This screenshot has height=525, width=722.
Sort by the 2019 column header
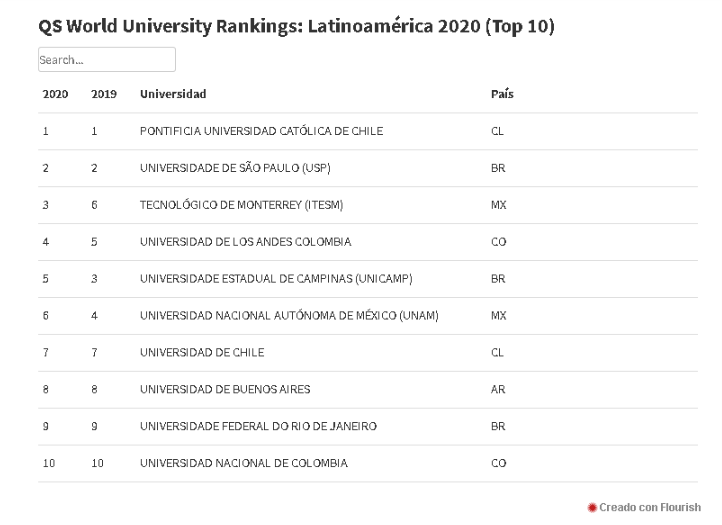(103, 94)
